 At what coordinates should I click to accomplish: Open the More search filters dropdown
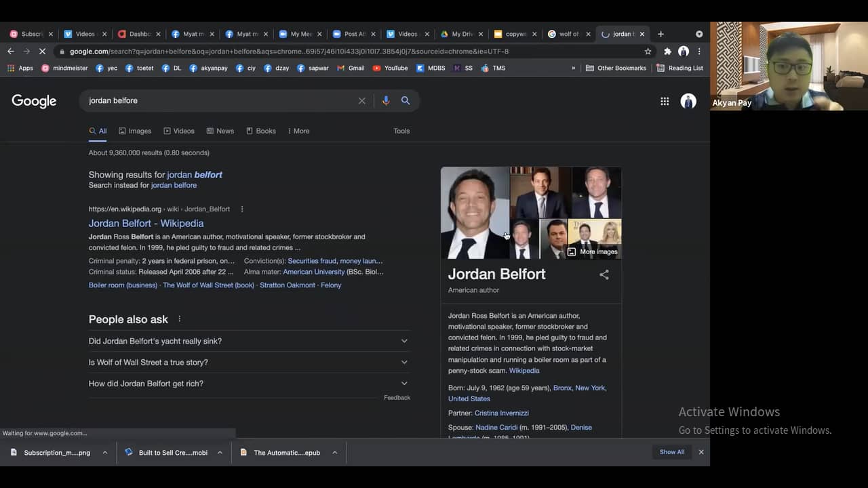(298, 131)
